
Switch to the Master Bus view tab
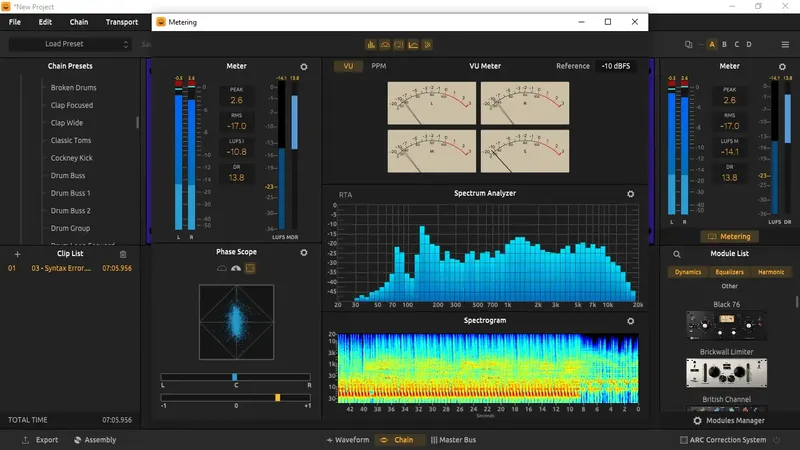(453, 440)
